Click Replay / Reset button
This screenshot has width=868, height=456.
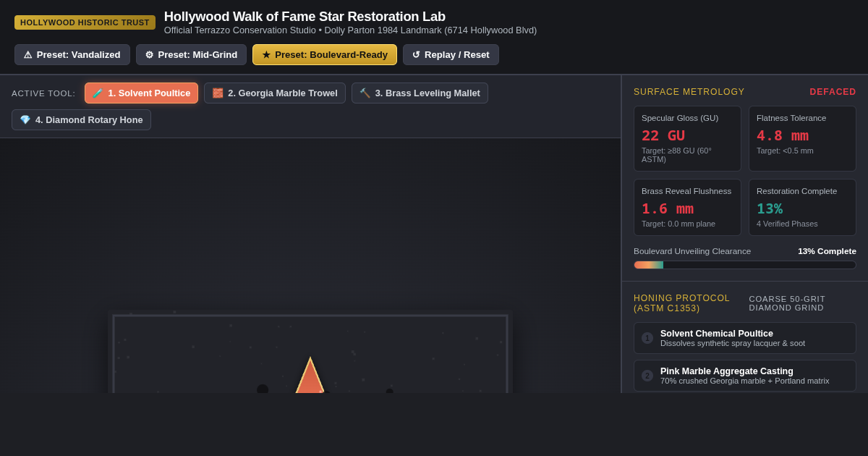click(451, 55)
